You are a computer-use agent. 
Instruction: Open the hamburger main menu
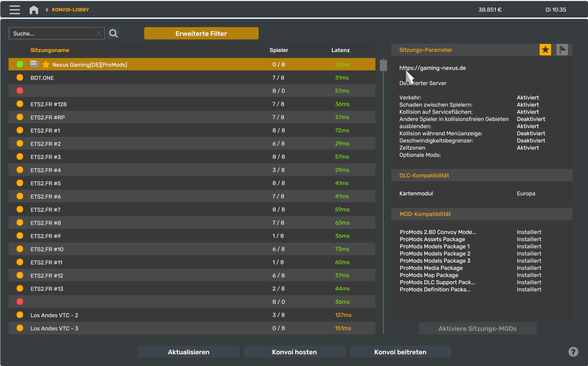pos(14,10)
